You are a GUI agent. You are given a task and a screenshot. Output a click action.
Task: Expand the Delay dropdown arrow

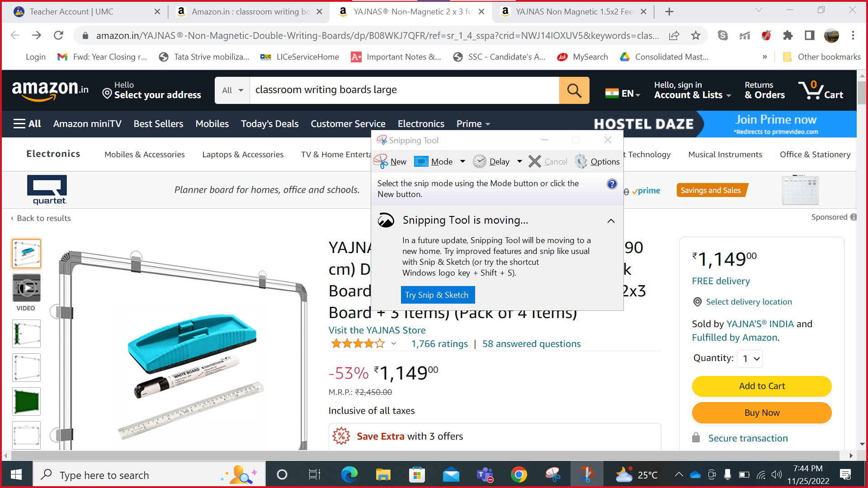(519, 161)
